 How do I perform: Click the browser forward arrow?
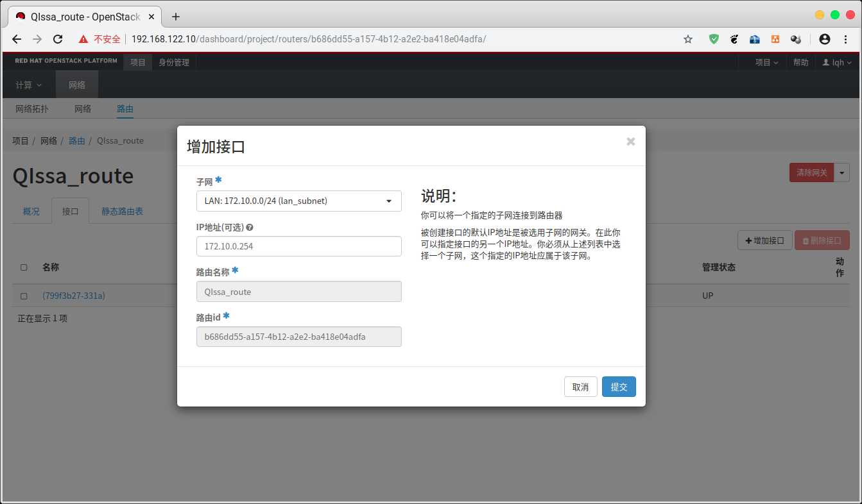37,39
